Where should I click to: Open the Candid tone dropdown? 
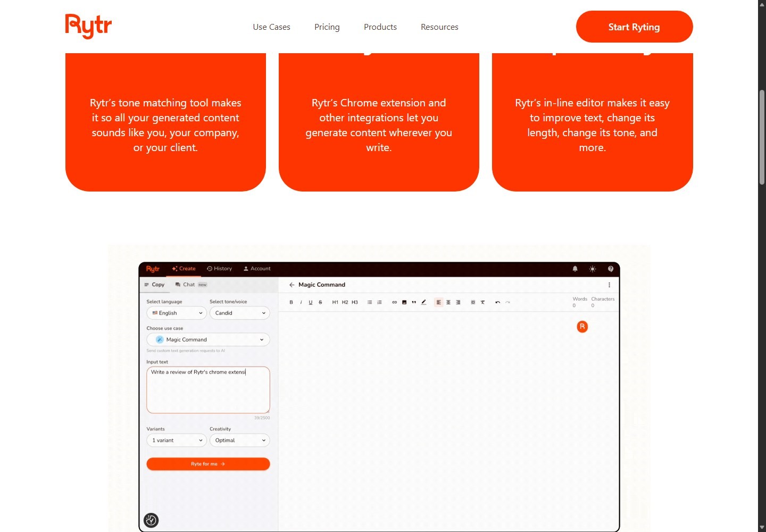240,313
